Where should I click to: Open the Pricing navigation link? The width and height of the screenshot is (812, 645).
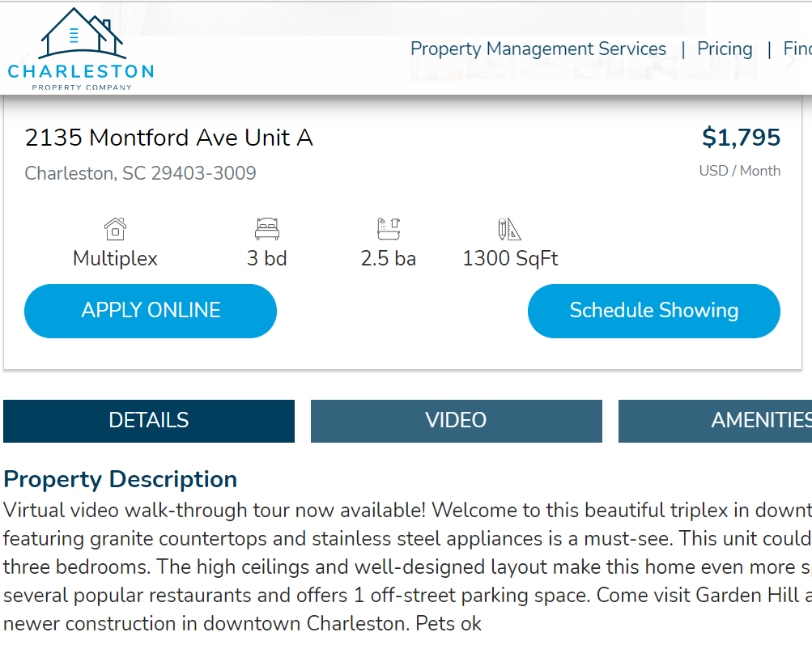[x=725, y=49]
